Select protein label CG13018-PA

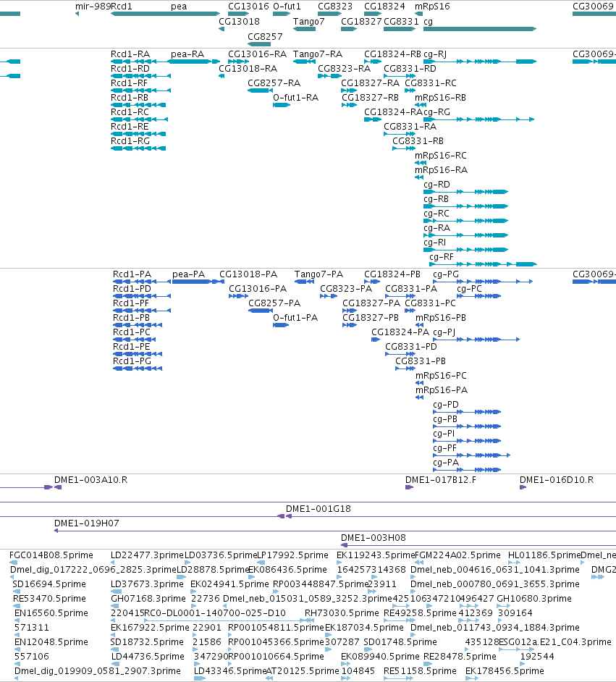click(248, 274)
